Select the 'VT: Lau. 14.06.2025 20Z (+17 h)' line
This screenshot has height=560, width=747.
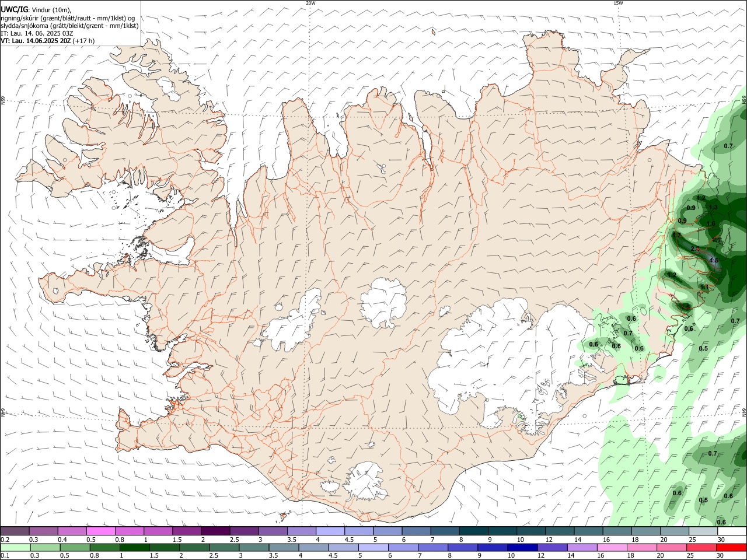click(48, 41)
